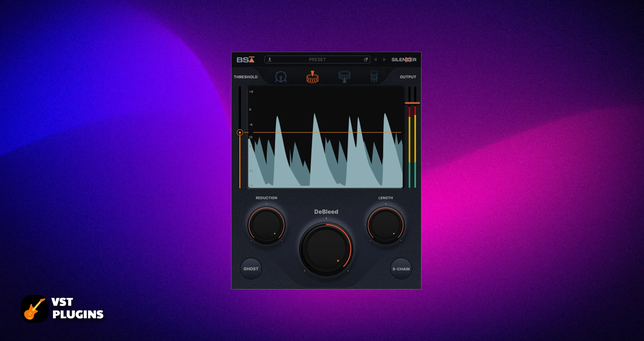Click the LENGTH label
Viewport: 644px width, 341px height.
click(385, 198)
